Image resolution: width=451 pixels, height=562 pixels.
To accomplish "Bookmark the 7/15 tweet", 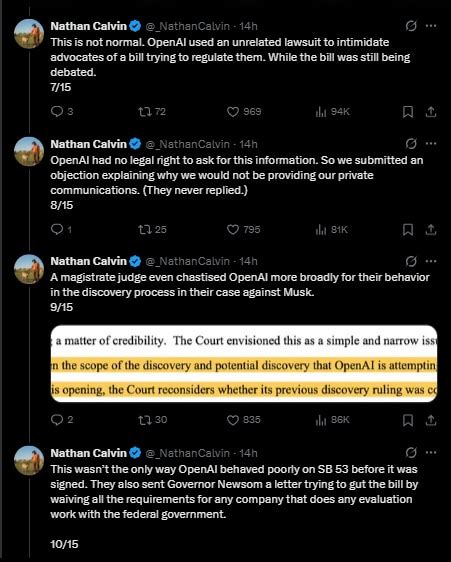I will pos(408,112).
